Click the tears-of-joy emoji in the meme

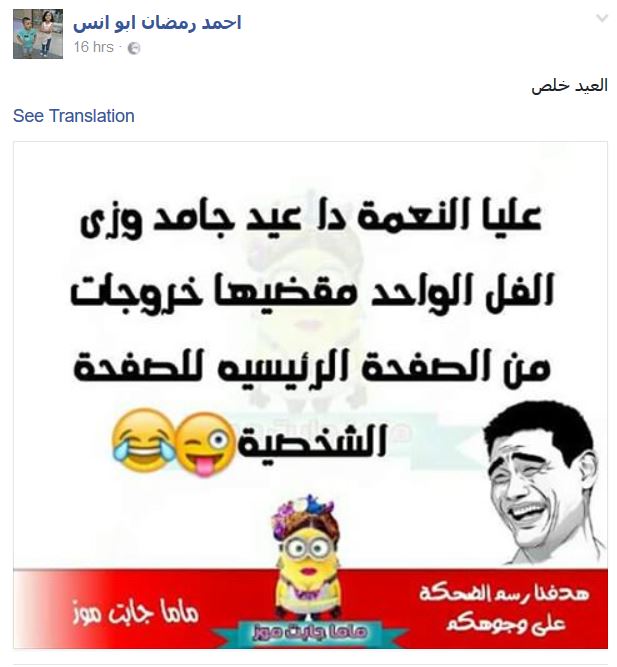coord(141,440)
